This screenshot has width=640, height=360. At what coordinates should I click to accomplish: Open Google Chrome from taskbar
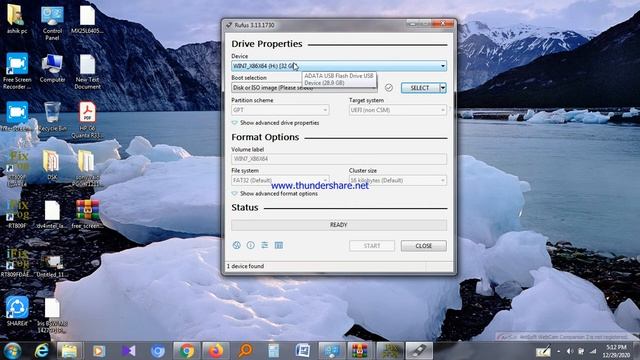pos(187,351)
